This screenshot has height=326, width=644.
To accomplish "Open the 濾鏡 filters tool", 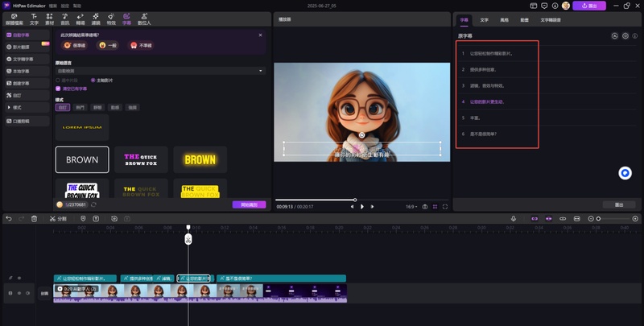I will [x=96, y=19].
